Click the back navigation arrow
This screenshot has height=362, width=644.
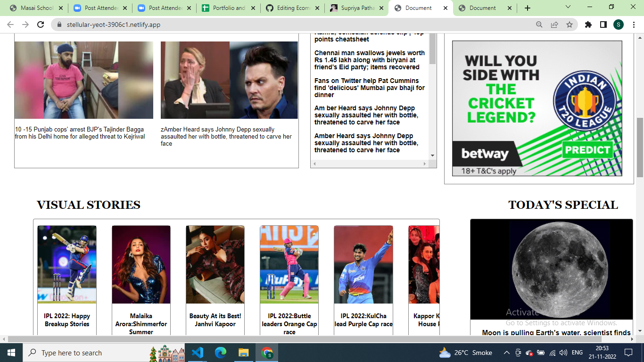click(x=9, y=25)
